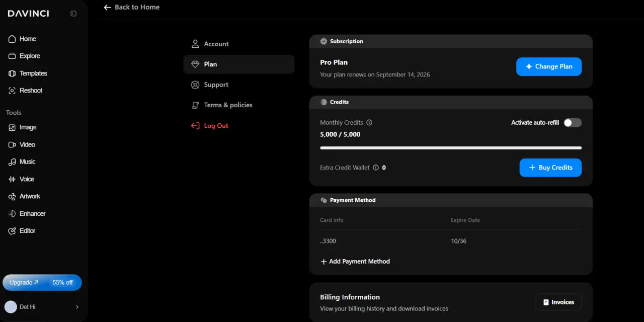Expand the Det Hi account chevron
Screen dimensions: 644x322
[x=77, y=307]
